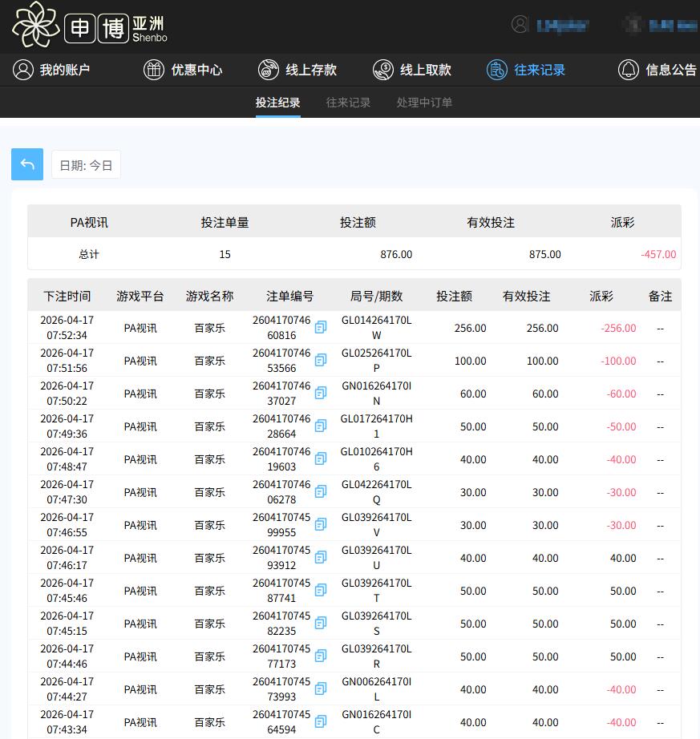The width and height of the screenshot is (700, 739).
Task: Open 我的账户 account menu
Action: pos(51,70)
